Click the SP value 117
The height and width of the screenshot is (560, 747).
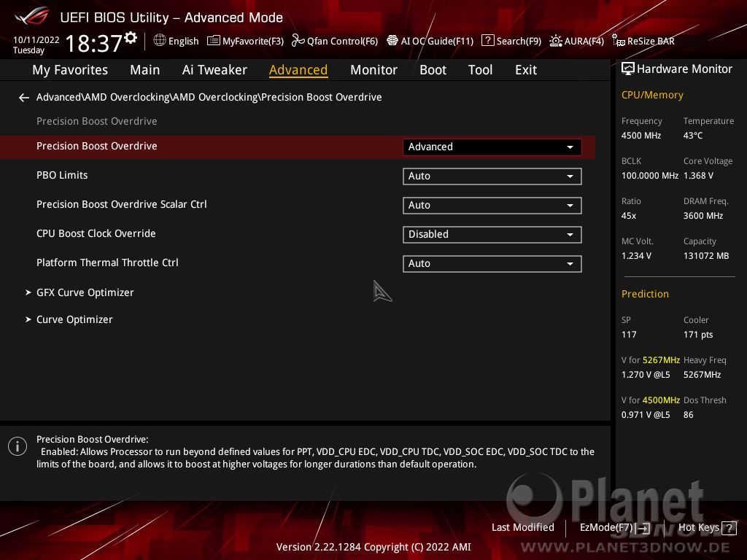[628, 335]
